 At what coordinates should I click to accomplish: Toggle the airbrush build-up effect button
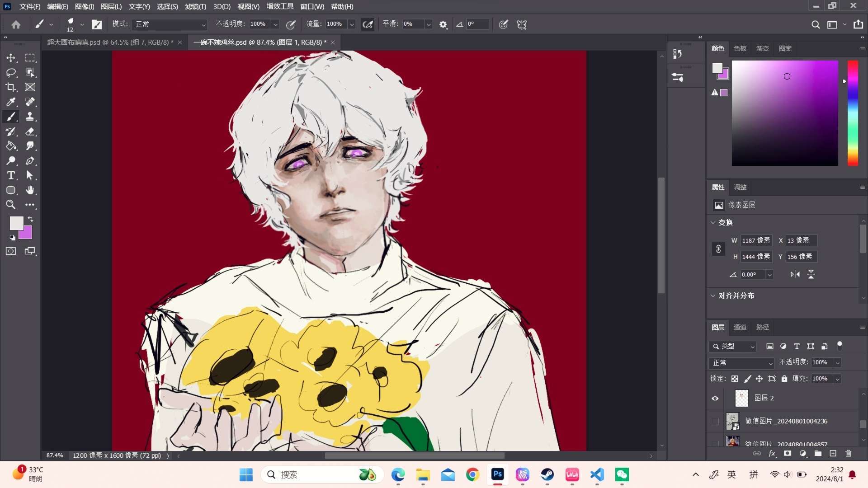pyautogui.click(x=368, y=24)
